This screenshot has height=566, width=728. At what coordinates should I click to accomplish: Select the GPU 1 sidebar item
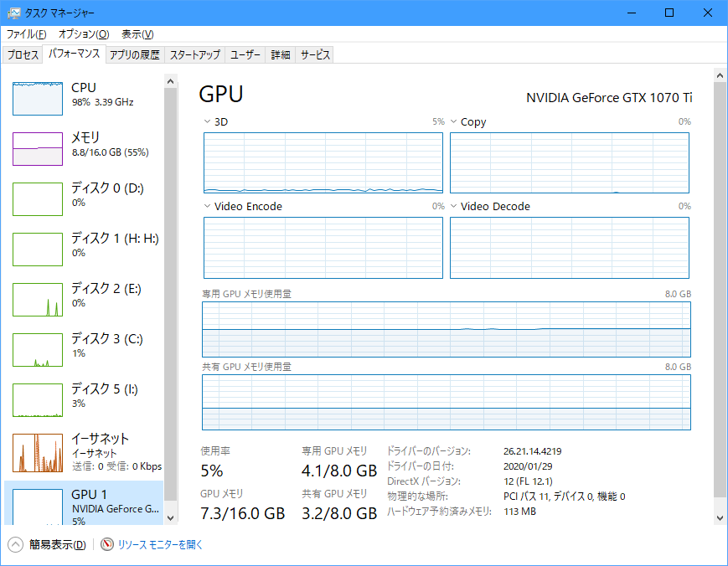pyautogui.click(x=84, y=503)
